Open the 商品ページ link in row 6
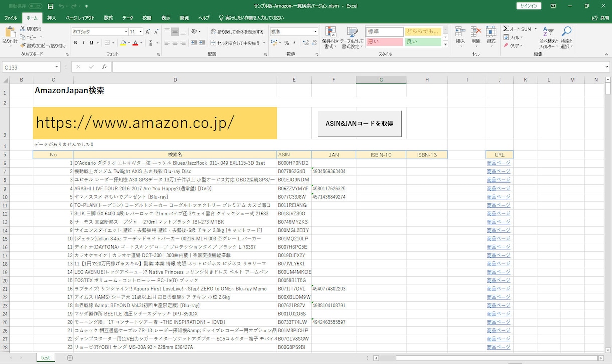The width and height of the screenshot is (612, 364). 498,163
